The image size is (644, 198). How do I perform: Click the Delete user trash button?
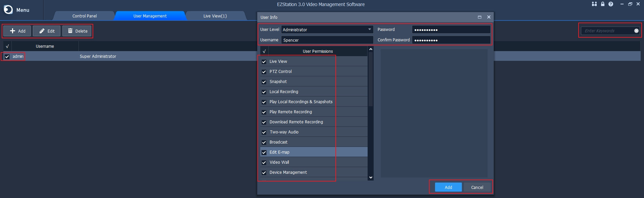click(x=77, y=31)
